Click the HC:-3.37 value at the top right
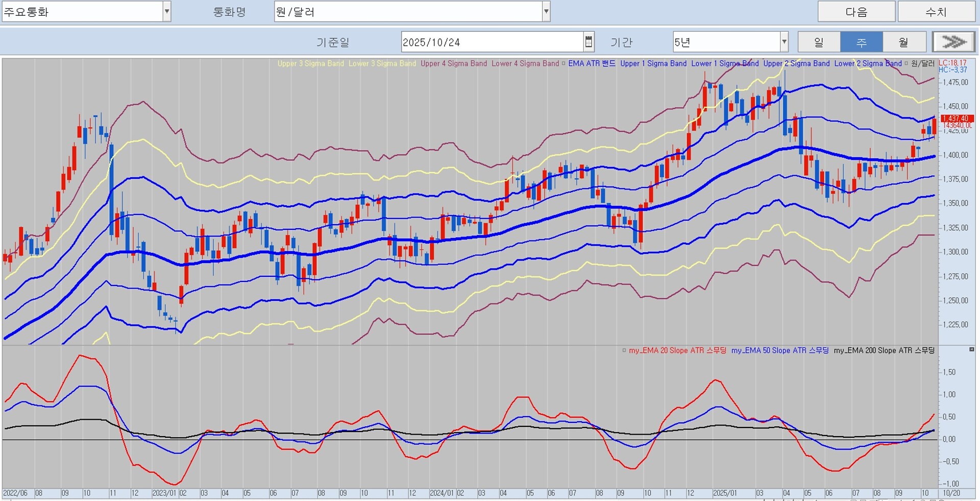 pyautogui.click(x=953, y=70)
